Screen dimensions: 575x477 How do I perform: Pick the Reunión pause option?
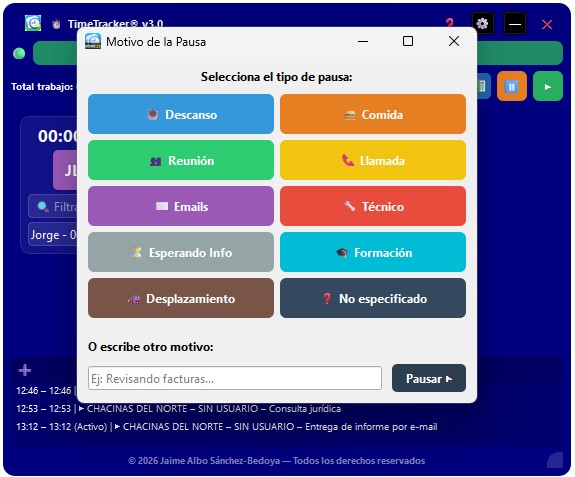point(181,160)
